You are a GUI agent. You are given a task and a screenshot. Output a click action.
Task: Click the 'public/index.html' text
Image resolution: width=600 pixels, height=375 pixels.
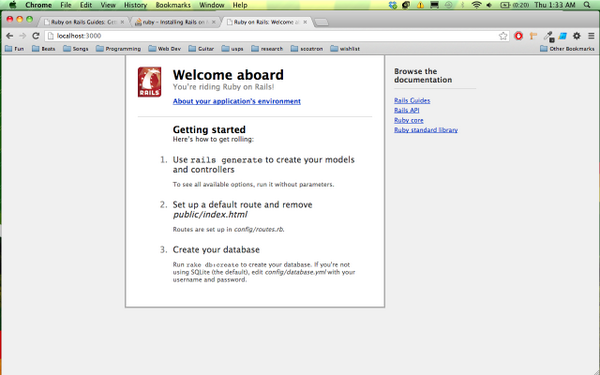click(x=210, y=215)
